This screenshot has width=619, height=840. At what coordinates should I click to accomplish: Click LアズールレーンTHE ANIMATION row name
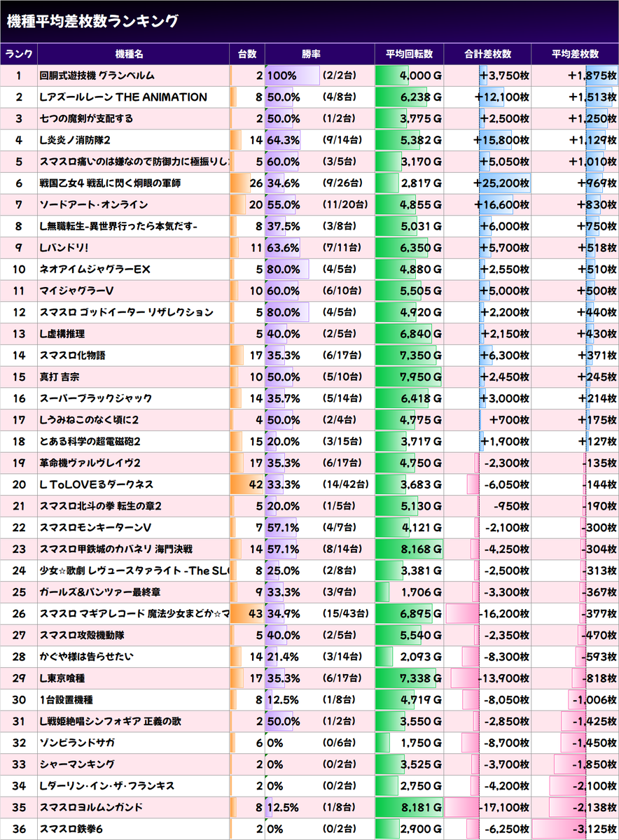(x=124, y=97)
